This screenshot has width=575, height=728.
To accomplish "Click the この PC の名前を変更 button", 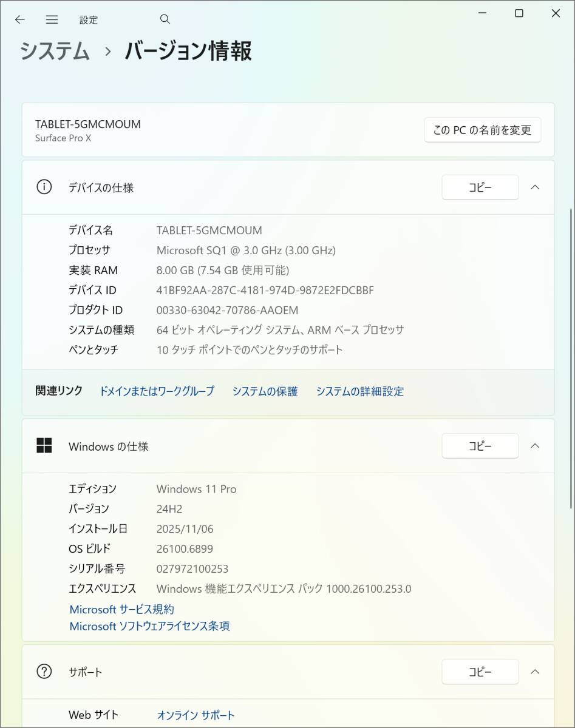I will (x=482, y=129).
